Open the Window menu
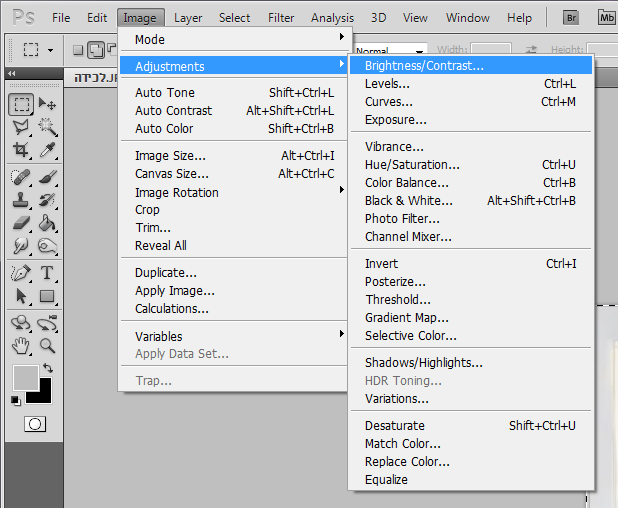 [x=468, y=18]
